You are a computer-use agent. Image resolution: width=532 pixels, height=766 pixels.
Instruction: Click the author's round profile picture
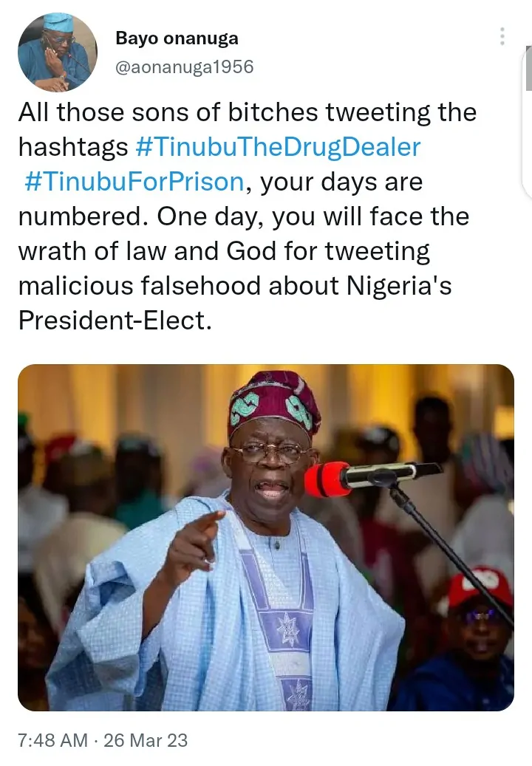(57, 52)
